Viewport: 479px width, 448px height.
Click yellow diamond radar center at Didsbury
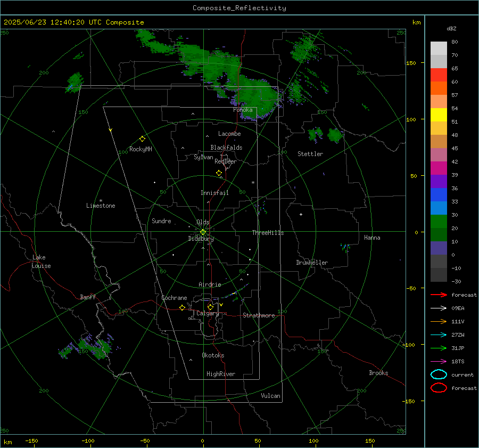203,232
